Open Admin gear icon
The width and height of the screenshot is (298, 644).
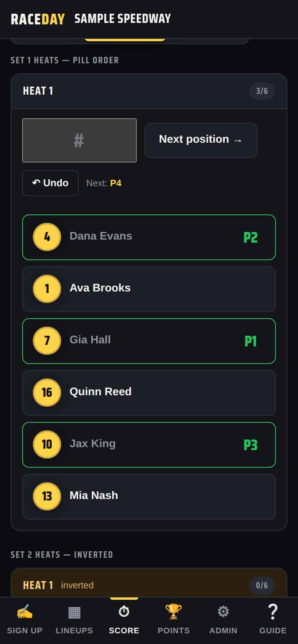(223, 612)
